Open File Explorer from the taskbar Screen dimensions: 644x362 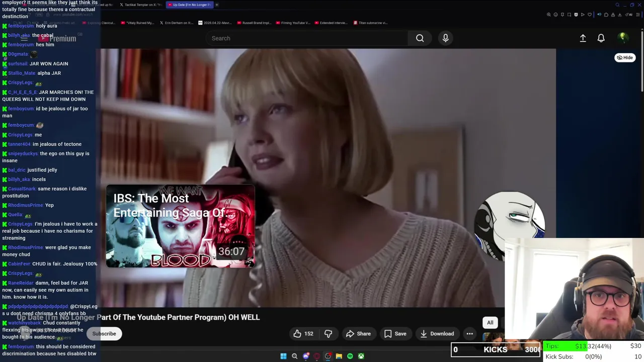(339, 356)
